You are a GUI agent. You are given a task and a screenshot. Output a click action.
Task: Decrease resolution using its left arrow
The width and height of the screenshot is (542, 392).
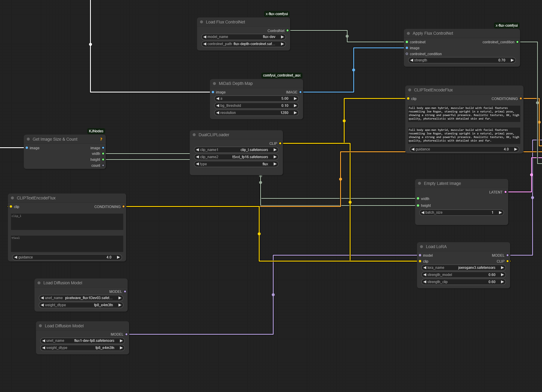coord(218,113)
